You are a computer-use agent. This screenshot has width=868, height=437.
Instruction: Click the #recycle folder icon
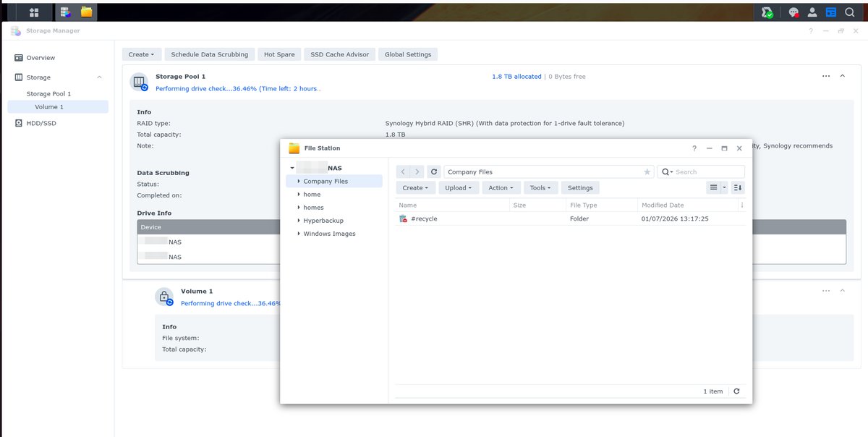(403, 218)
